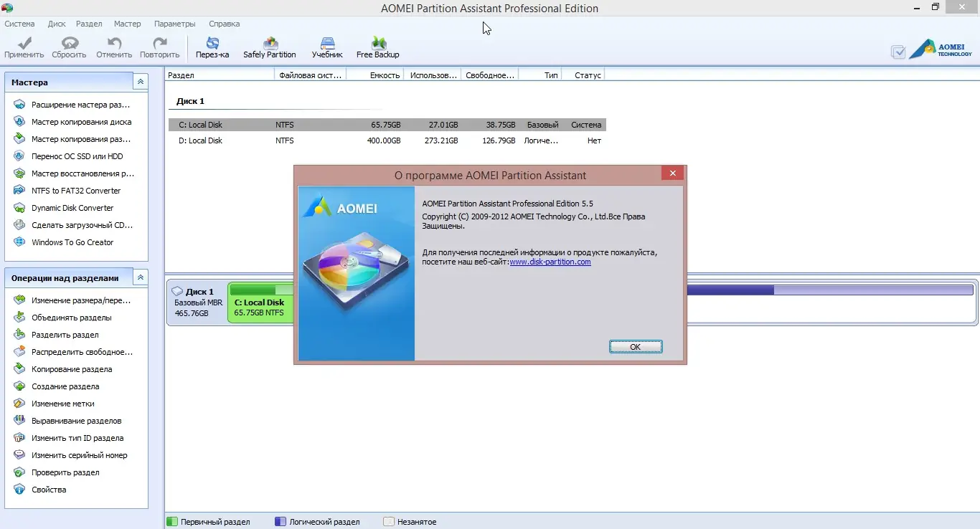Choose Объединять разделы operation
Viewport: 980px width, 529px height.
point(62,318)
